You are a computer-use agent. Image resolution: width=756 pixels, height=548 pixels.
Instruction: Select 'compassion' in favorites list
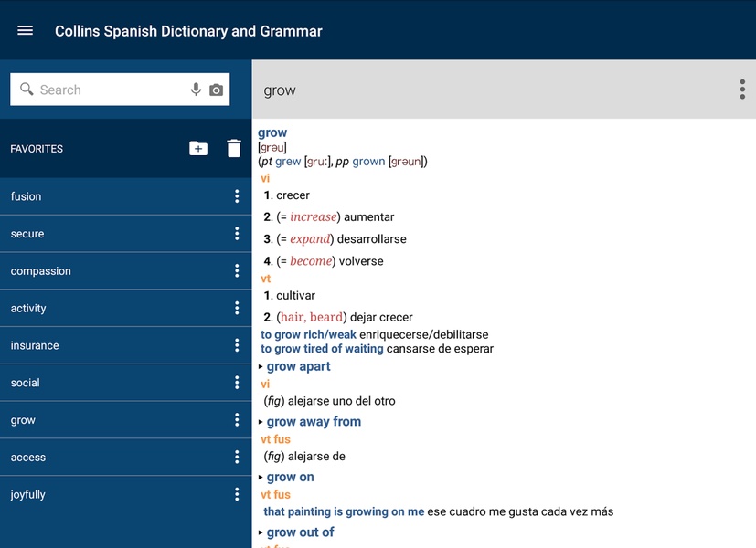pos(126,270)
